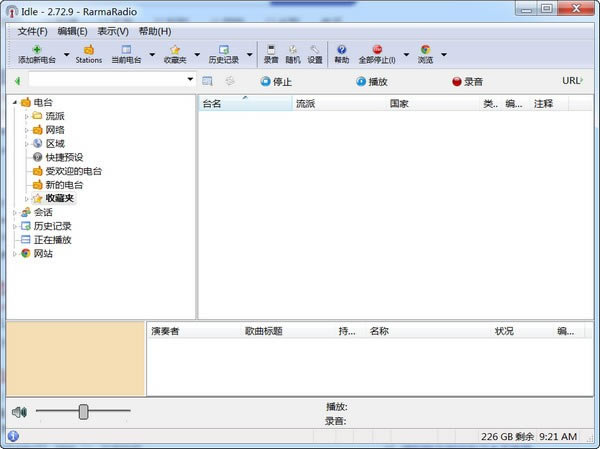Click the 帮助 help toolbar icon
The width and height of the screenshot is (600, 449).
[x=342, y=50]
